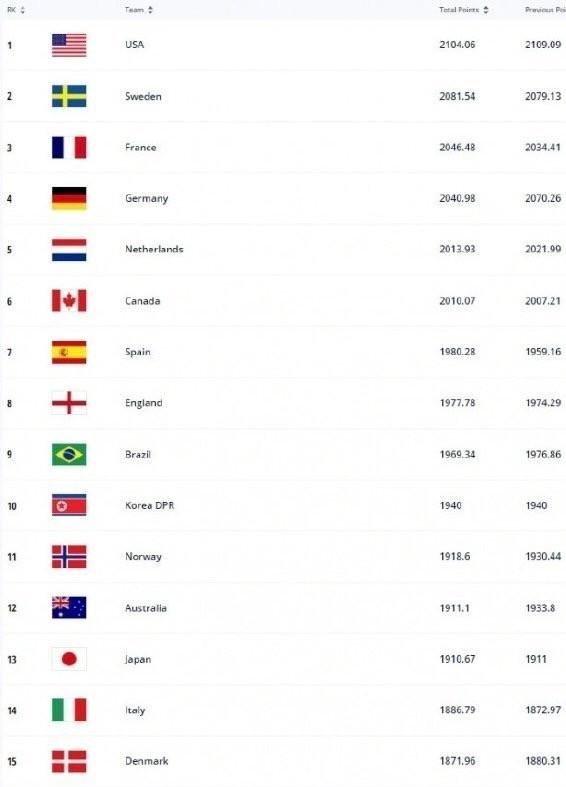Sort by Total Points column arrows
This screenshot has height=787, width=566.
point(485,10)
